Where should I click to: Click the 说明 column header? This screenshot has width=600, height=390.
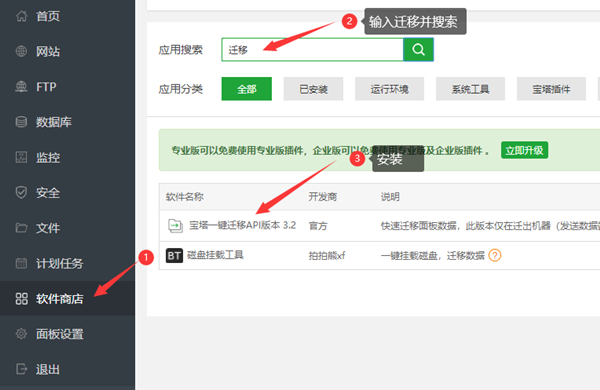390,197
